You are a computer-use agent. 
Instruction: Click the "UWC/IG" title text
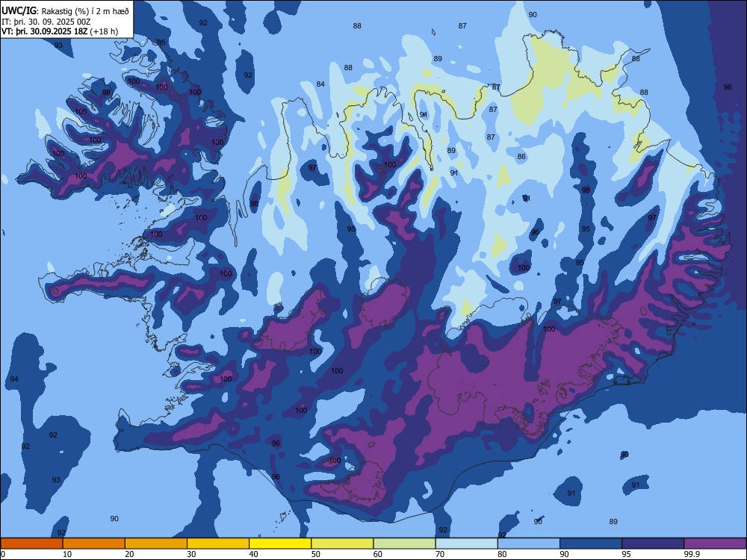(19, 11)
